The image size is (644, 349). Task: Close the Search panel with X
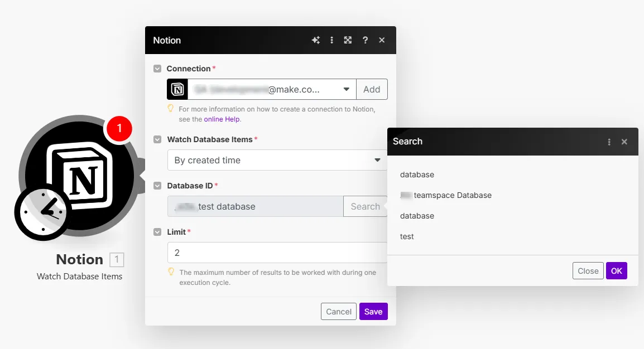point(624,142)
